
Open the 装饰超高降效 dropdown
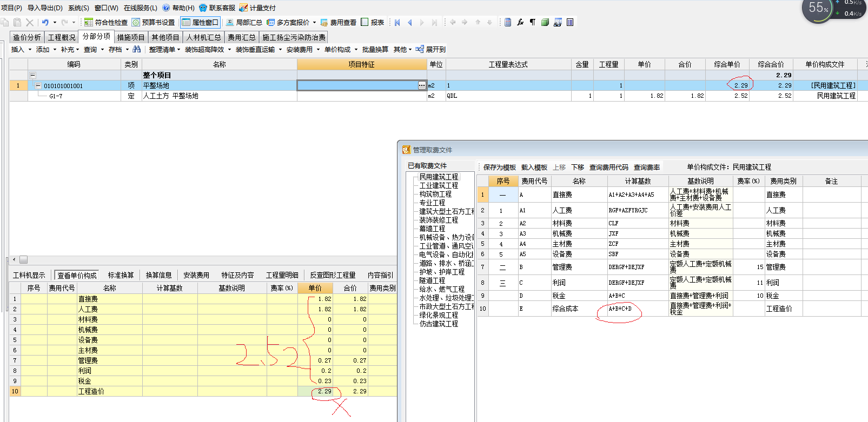point(208,49)
